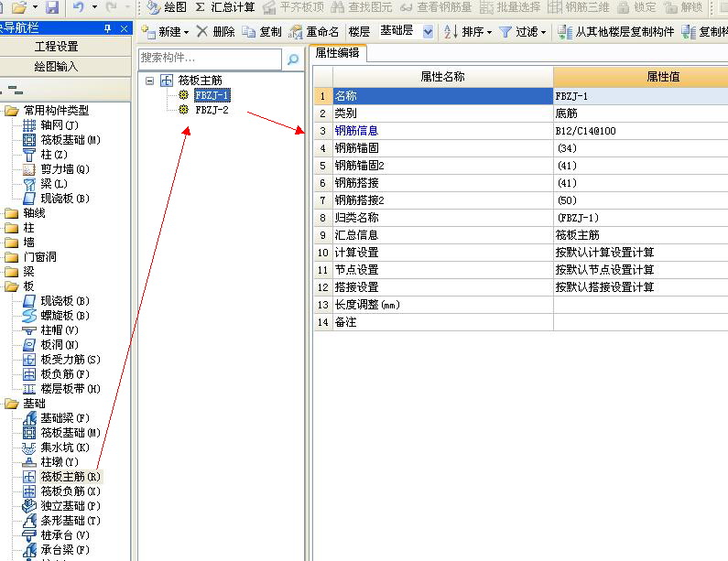Click 删除 delete button
728x561 pixels.
(x=216, y=31)
